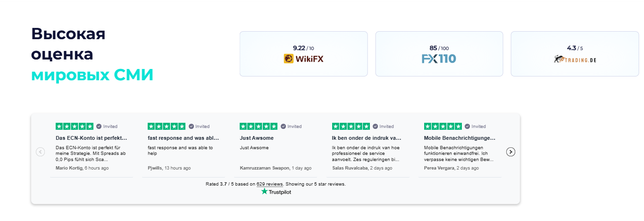Screen dimensions: 644x221
Task: Click Invited badge on Perea Vergara's review
Action: pyautogui.click(x=475, y=127)
